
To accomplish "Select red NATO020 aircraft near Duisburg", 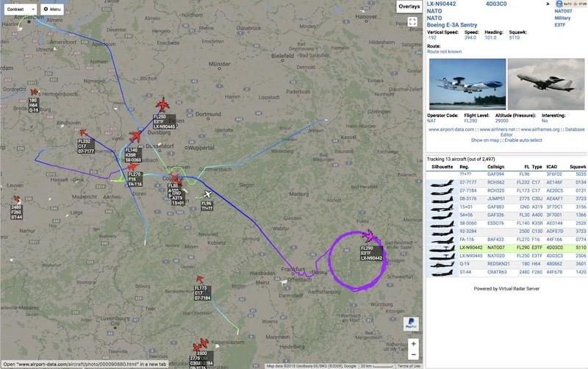I will 162,105.
